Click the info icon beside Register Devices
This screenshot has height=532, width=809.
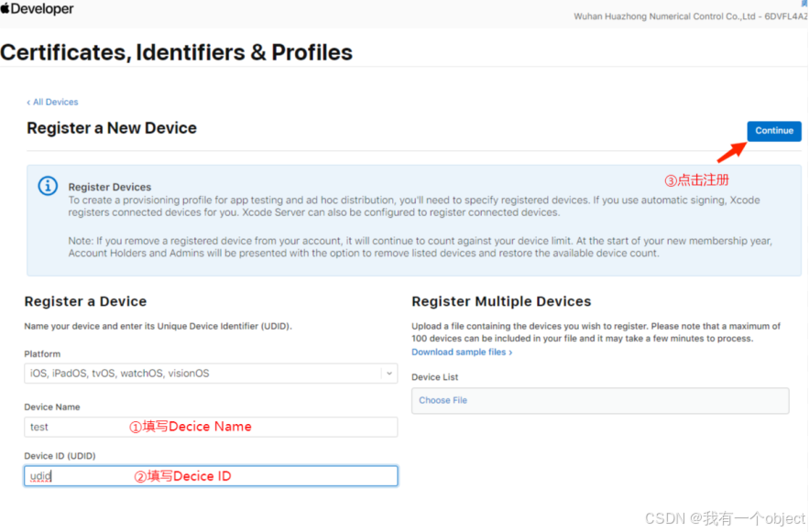pyautogui.click(x=48, y=186)
